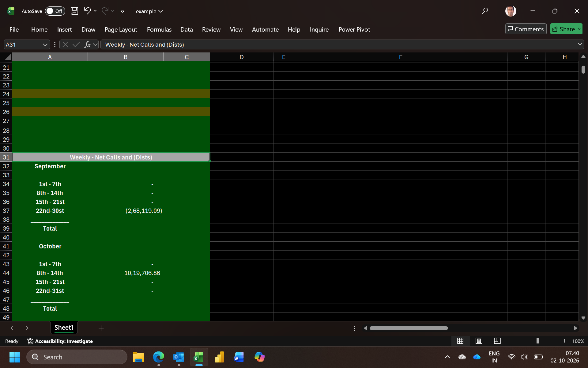Select column F header

pos(401,57)
